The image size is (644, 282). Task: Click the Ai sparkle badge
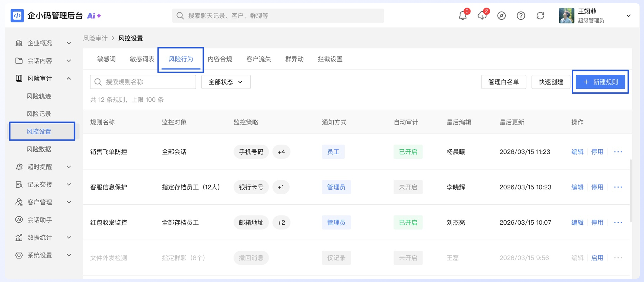(x=94, y=16)
